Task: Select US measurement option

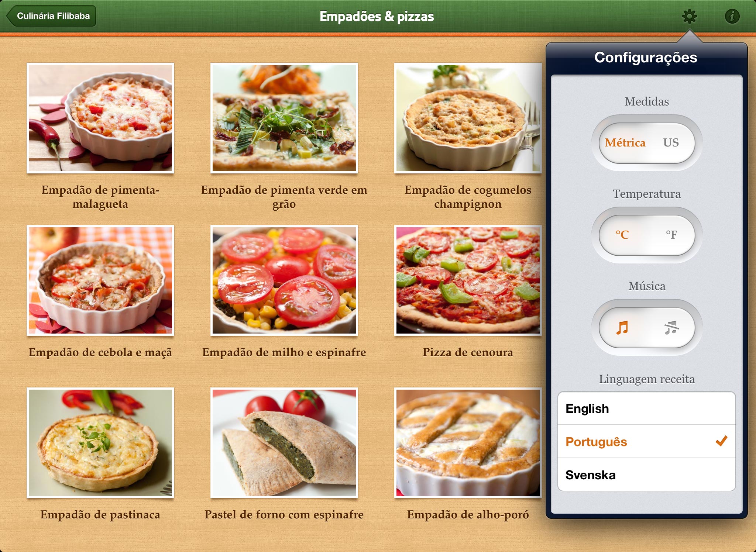Action: coord(671,142)
